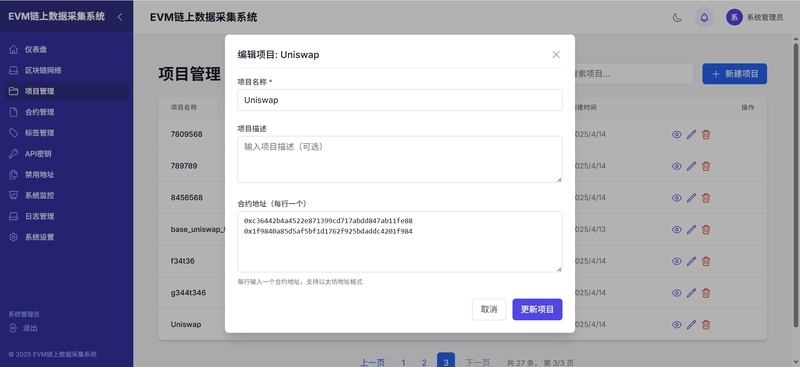Delete the base_uniswap project via trash icon

(x=706, y=230)
